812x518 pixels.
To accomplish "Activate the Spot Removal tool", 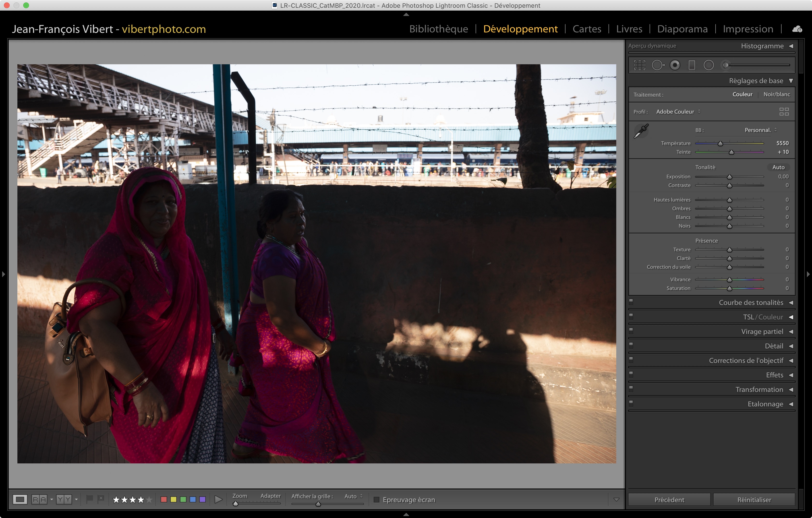I will click(657, 65).
